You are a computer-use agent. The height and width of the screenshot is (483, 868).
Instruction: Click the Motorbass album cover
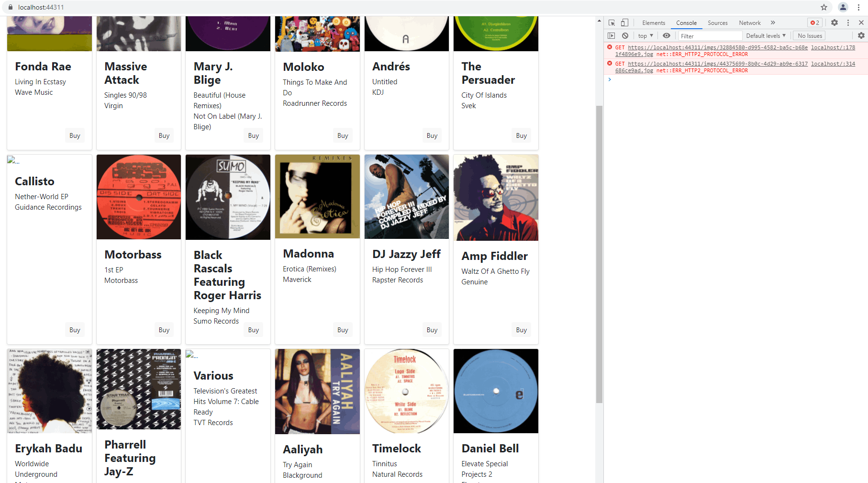[x=139, y=197]
